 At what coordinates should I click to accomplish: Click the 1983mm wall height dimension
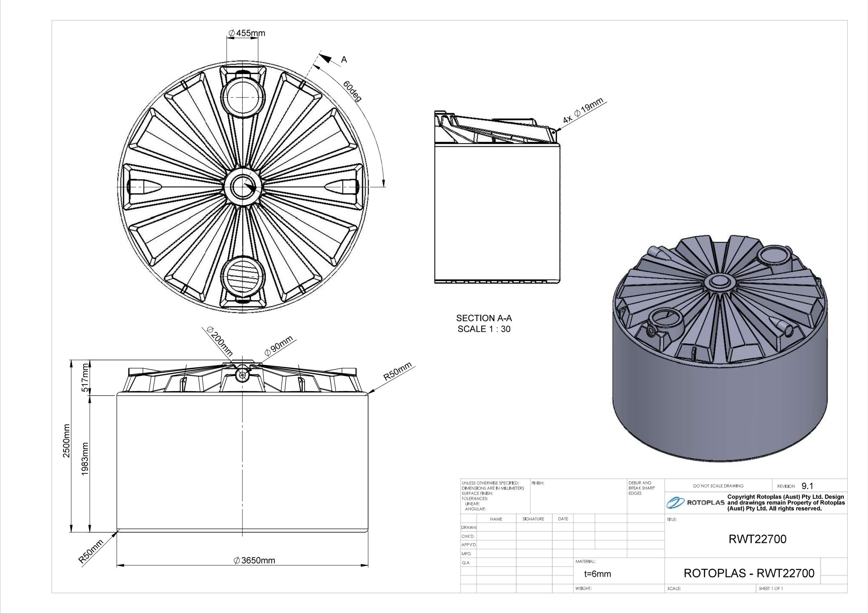(x=85, y=459)
